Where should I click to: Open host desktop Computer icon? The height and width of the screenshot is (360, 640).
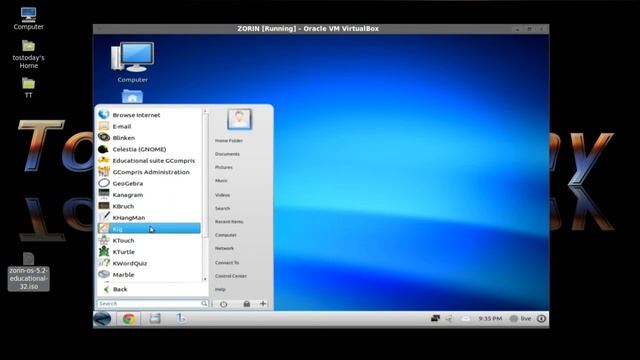28,18
